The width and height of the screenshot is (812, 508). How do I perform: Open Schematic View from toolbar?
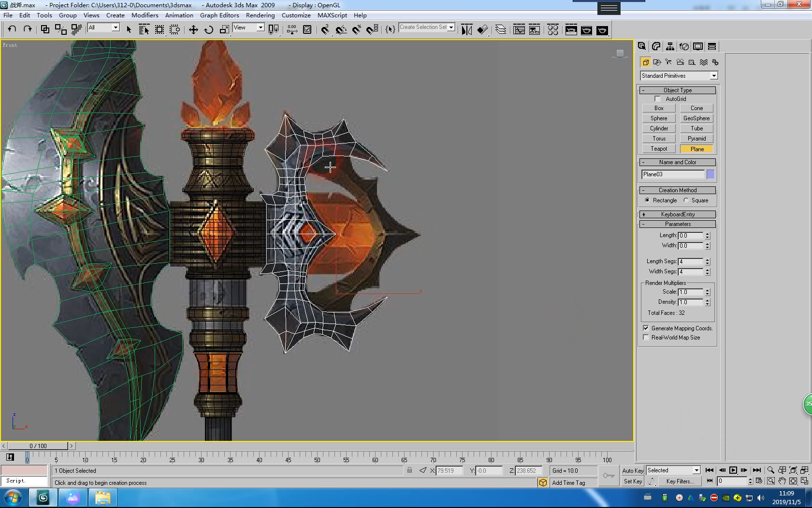(x=535, y=29)
